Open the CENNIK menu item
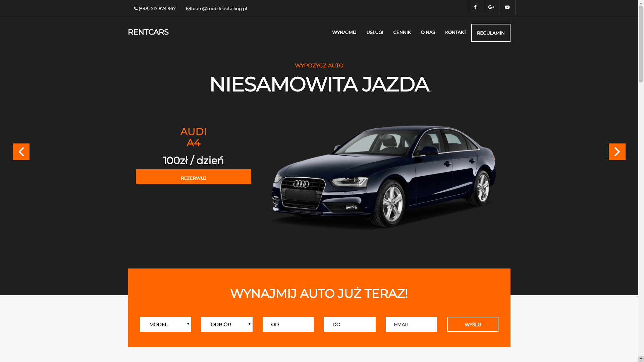The image size is (644, 362). coord(402,33)
